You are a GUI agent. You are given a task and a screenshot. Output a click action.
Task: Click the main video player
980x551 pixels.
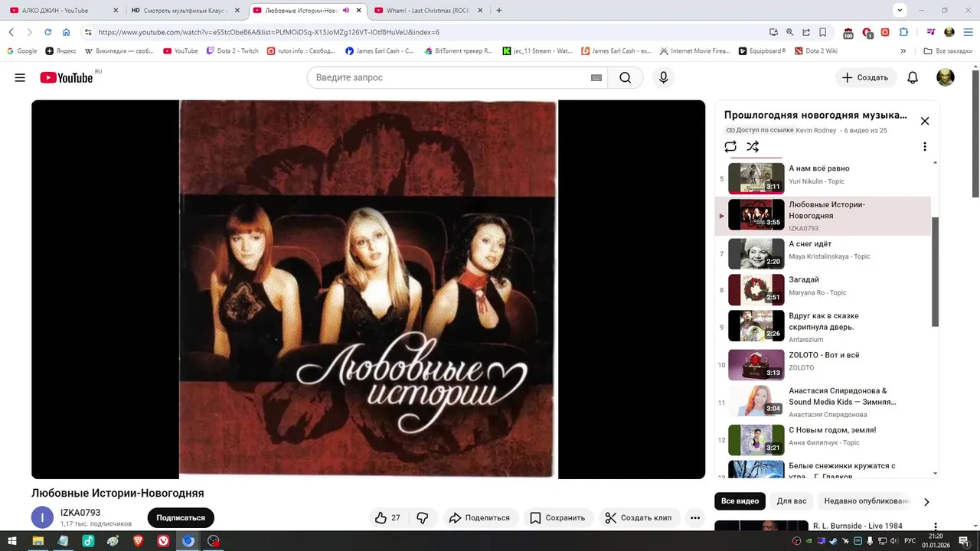pyautogui.click(x=368, y=289)
